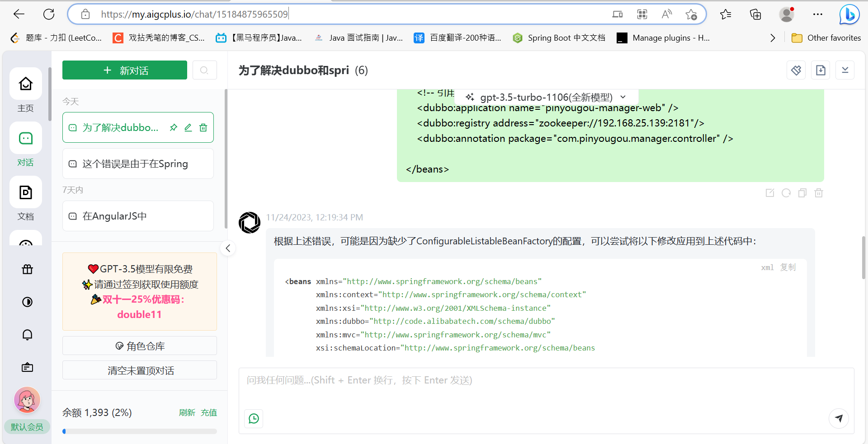Regenerate the assistant's last response
This screenshot has height=444, width=868.
tap(786, 193)
